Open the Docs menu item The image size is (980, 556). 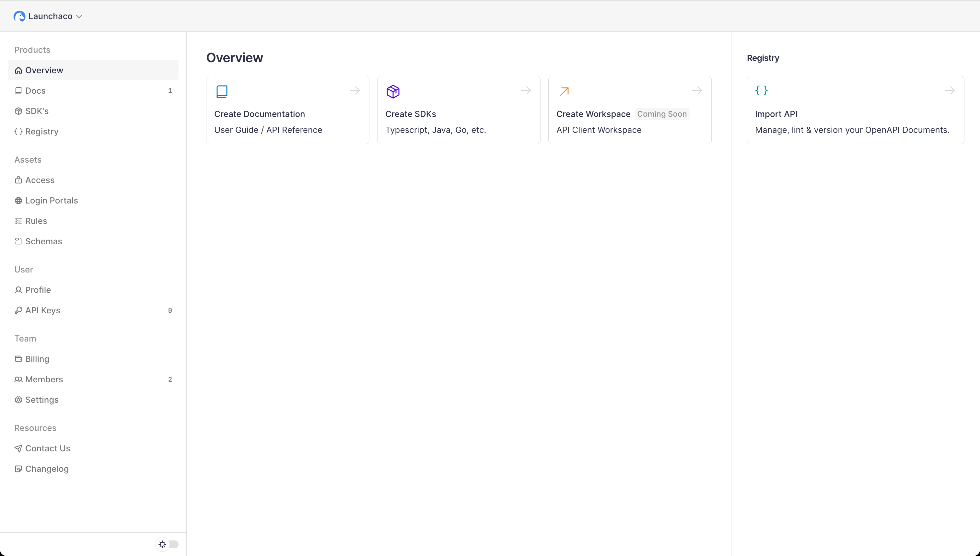pyautogui.click(x=93, y=91)
